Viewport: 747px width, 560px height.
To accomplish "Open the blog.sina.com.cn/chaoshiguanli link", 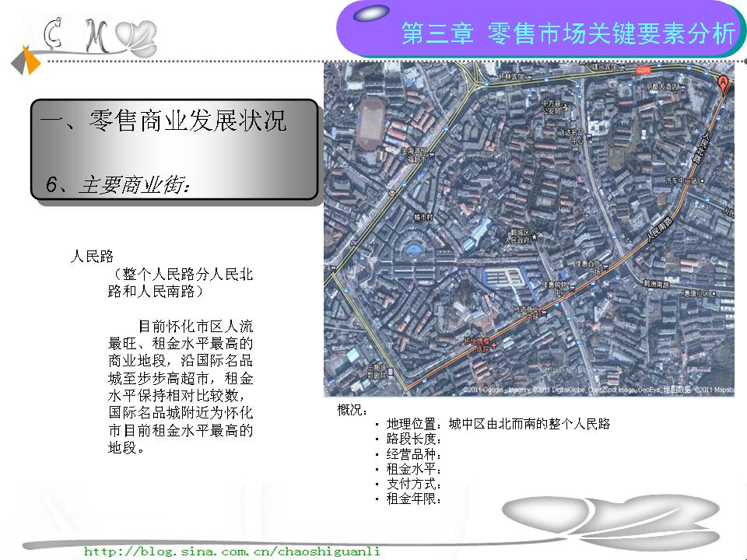I will coord(232,551).
